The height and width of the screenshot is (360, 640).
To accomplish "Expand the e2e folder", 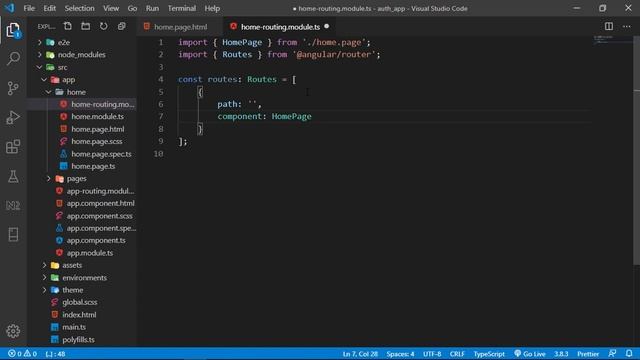I will tap(40, 42).
